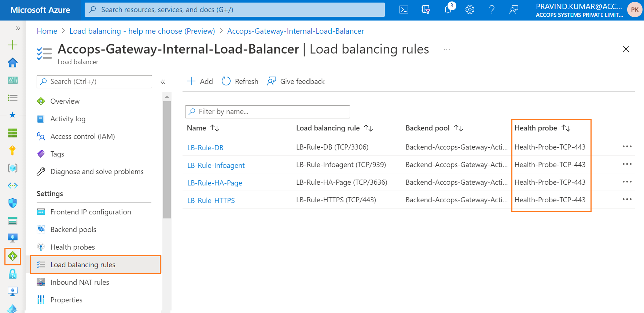The image size is (644, 313).
Task: Select Load balancing rules menu item
Action: click(95, 265)
